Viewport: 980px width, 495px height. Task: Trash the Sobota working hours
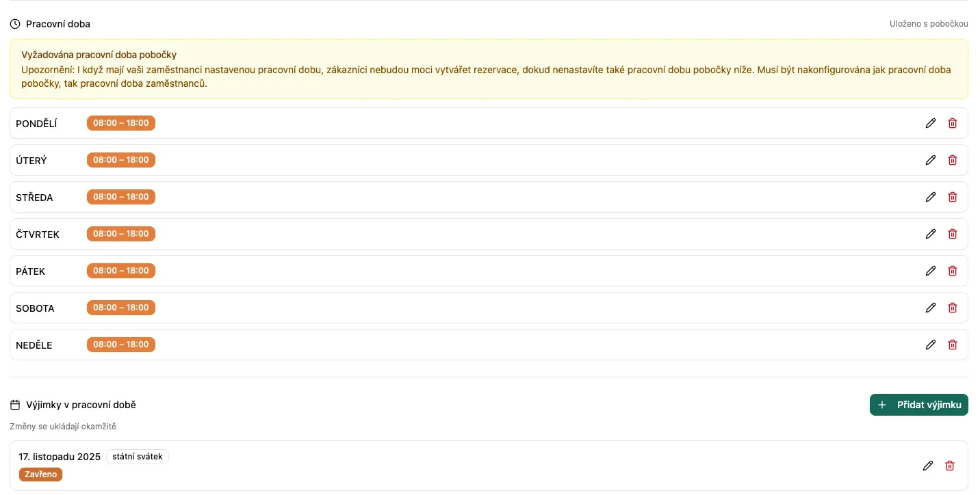pos(952,308)
